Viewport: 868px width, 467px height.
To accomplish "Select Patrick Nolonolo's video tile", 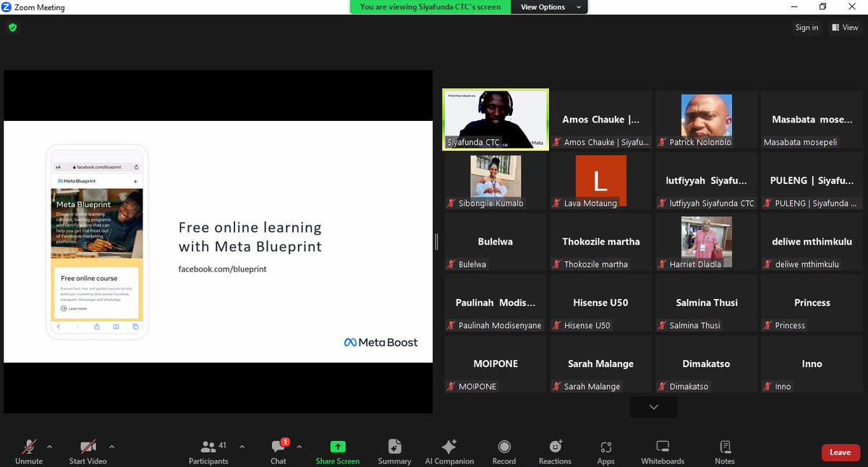I will pyautogui.click(x=706, y=121).
